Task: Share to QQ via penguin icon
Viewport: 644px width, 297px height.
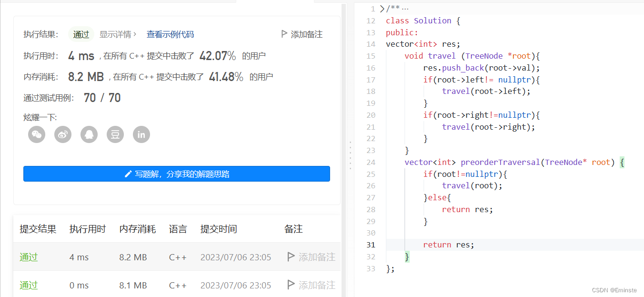Action: tap(89, 134)
